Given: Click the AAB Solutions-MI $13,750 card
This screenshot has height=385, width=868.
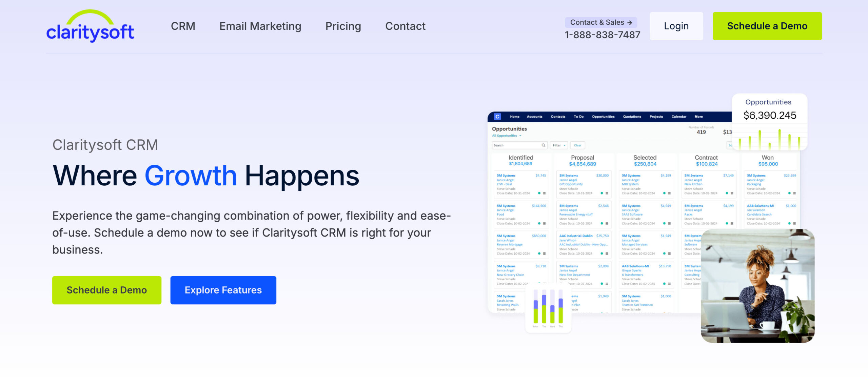Looking at the screenshot, I should [x=646, y=275].
